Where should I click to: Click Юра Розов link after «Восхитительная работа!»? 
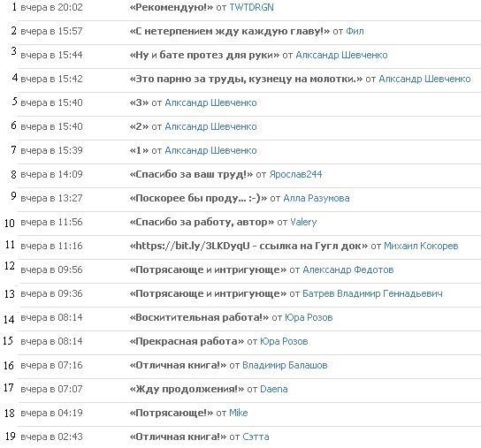coord(309,318)
